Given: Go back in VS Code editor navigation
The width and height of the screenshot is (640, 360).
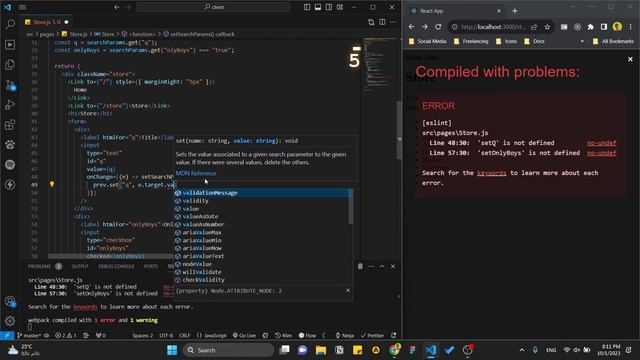Looking at the screenshot, I should tap(117, 7).
